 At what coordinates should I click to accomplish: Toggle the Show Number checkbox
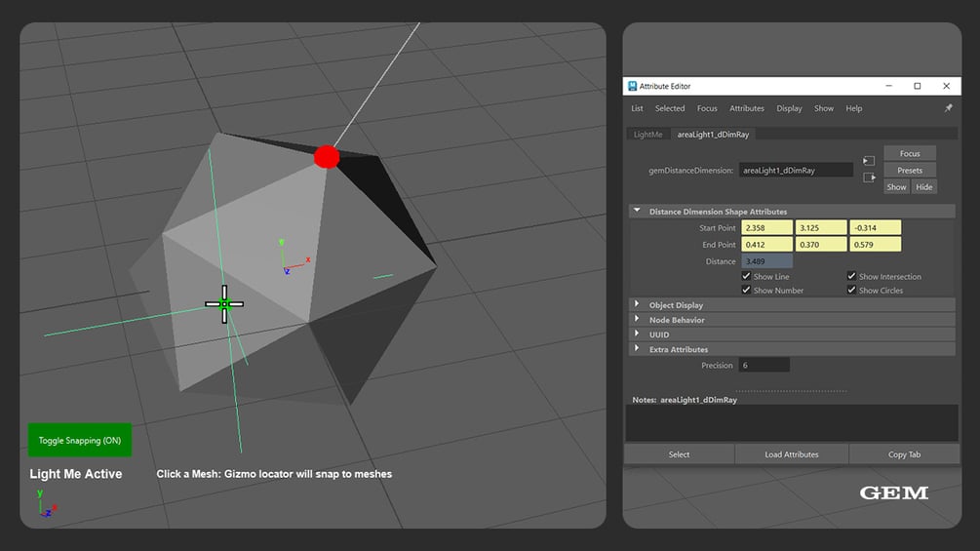point(746,290)
